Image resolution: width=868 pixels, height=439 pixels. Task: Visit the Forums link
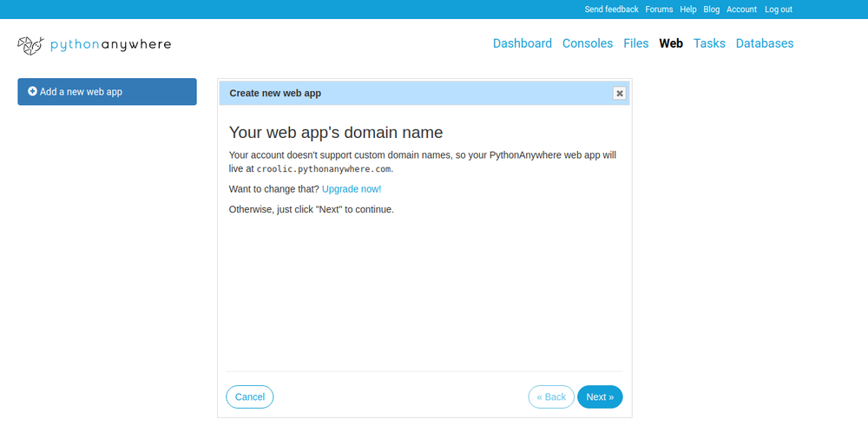[659, 10]
